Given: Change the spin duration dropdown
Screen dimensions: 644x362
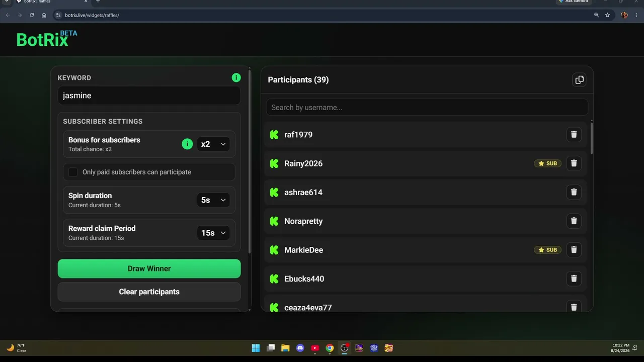Looking at the screenshot, I should point(213,200).
